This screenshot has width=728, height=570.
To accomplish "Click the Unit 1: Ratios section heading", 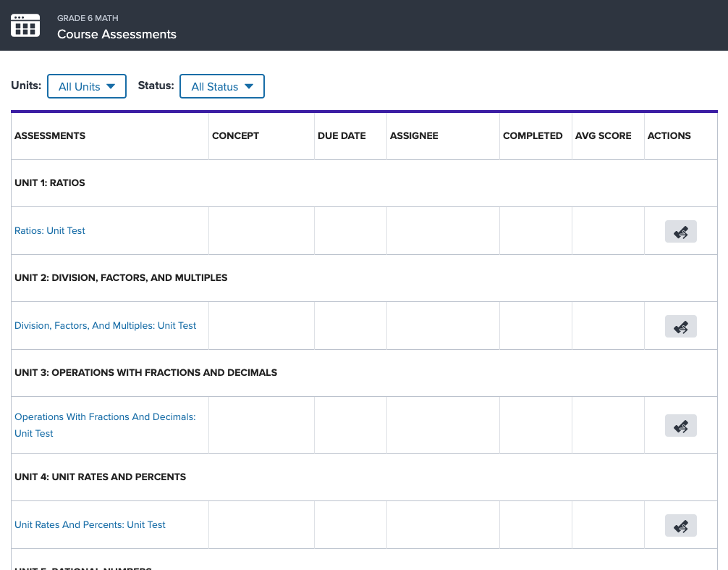I will (x=50, y=183).
